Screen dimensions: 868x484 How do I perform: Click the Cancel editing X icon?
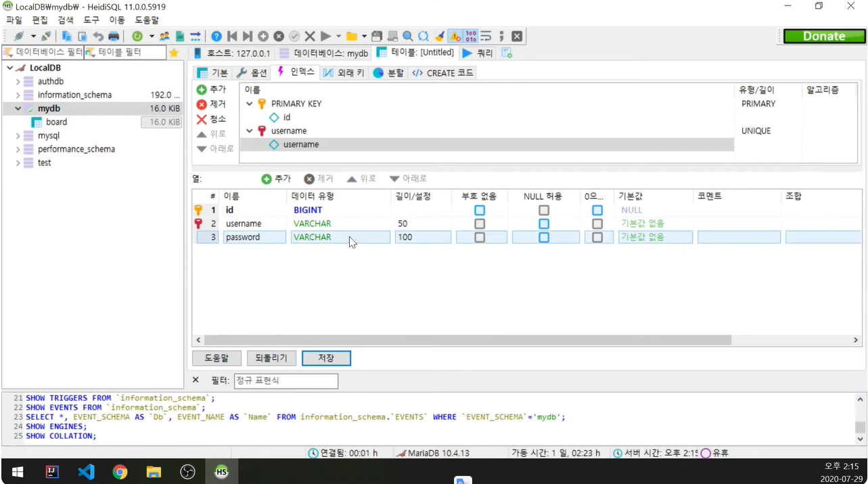click(x=310, y=36)
